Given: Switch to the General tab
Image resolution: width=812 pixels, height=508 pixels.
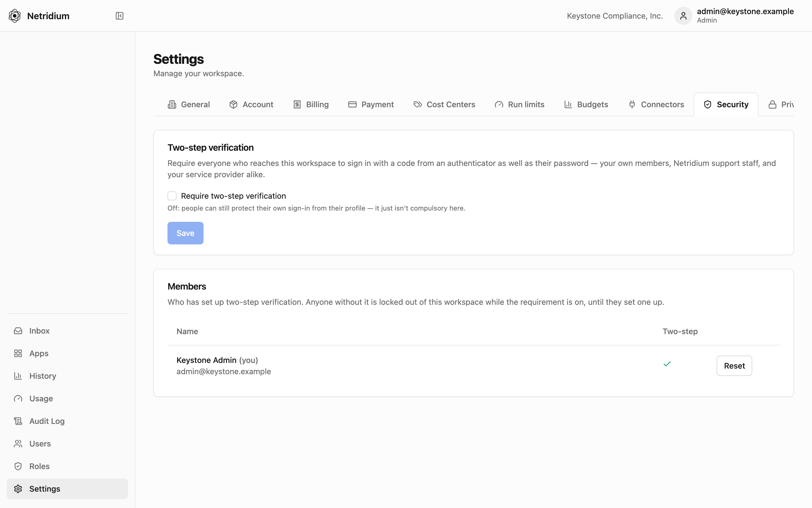Looking at the screenshot, I should [x=189, y=104].
